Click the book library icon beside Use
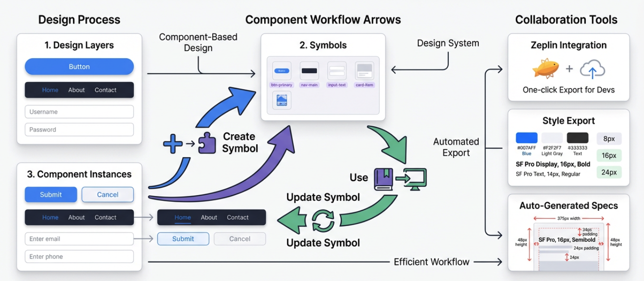 click(x=384, y=179)
